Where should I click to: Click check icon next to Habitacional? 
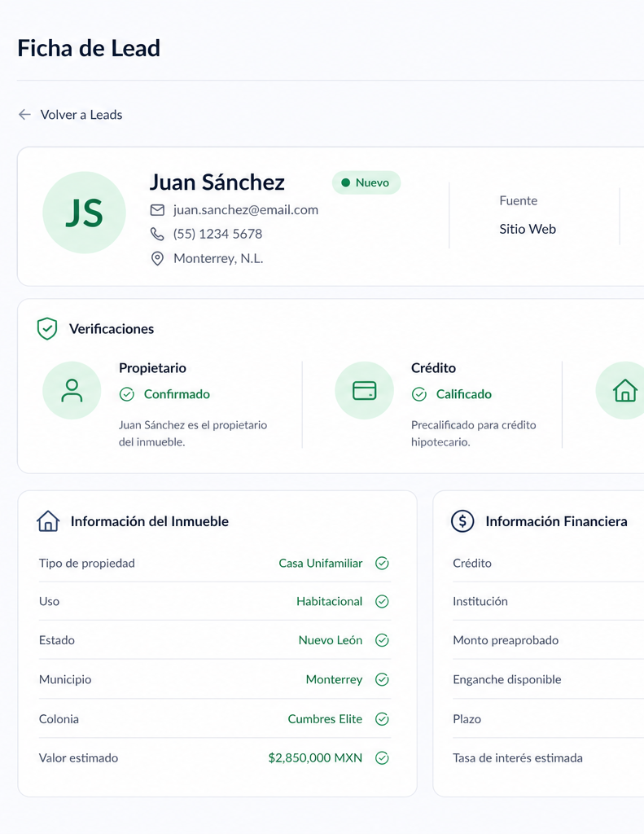(x=383, y=602)
